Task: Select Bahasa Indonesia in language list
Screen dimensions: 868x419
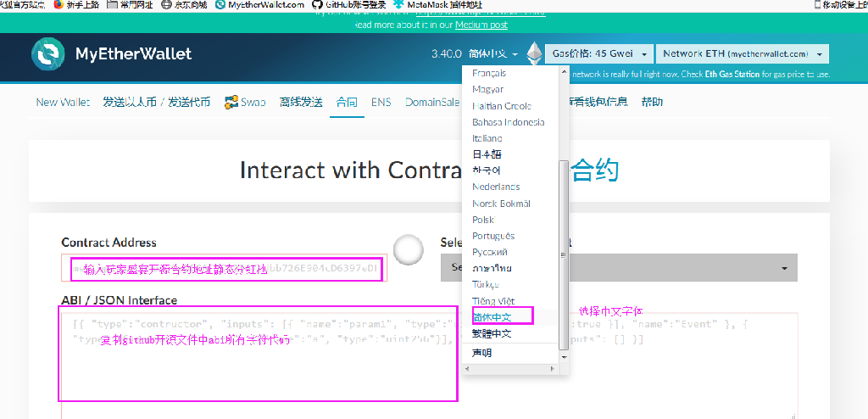Action: (x=509, y=122)
